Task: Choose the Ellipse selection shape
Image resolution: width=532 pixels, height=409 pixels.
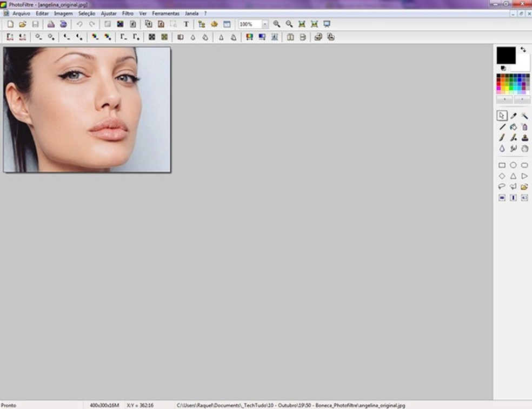Action: coord(513,165)
